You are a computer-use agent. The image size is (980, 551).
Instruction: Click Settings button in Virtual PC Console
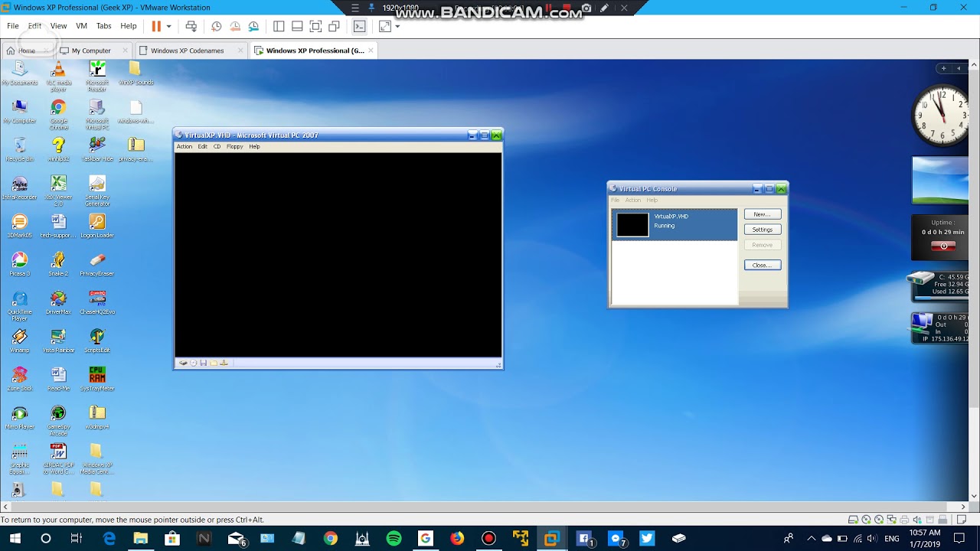763,230
